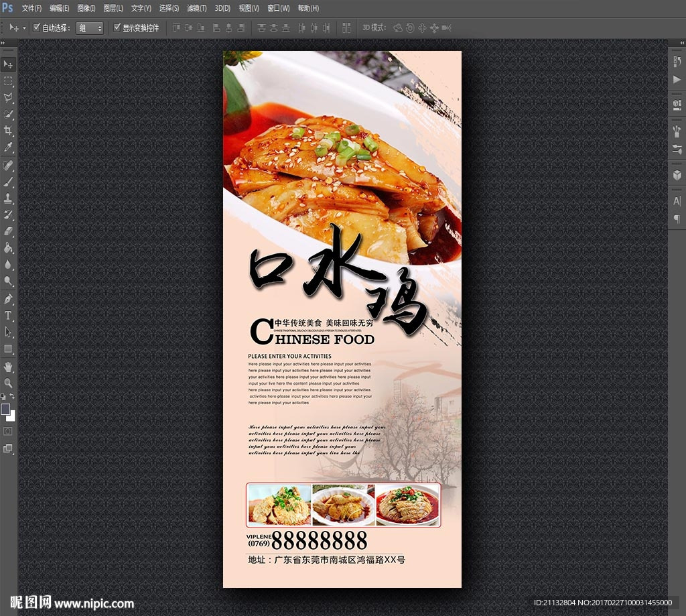Open the 帮助(H) menu
The width and height of the screenshot is (686, 616).
pyautogui.click(x=308, y=8)
